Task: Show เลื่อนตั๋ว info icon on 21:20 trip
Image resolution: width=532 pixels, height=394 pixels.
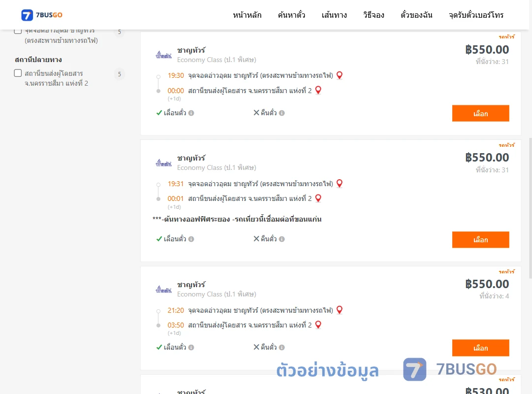Action: 191,348
